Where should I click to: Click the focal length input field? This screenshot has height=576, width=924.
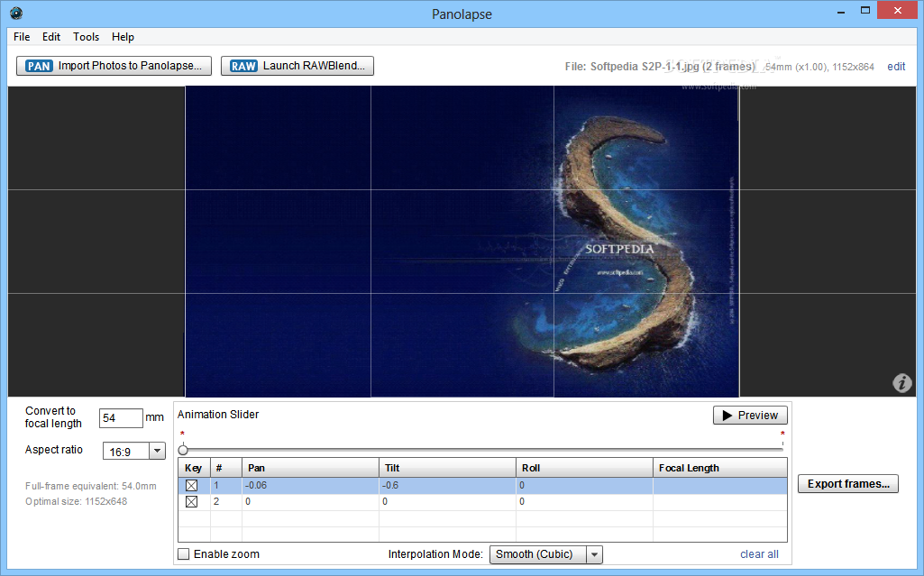click(x=121, y=418)
